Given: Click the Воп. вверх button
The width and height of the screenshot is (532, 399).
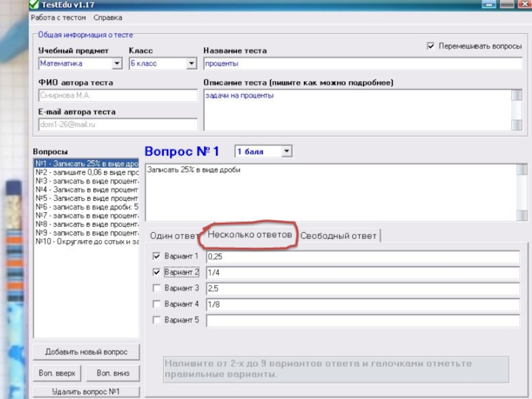Looking at the screenshot, I should [x=57, y=373].
